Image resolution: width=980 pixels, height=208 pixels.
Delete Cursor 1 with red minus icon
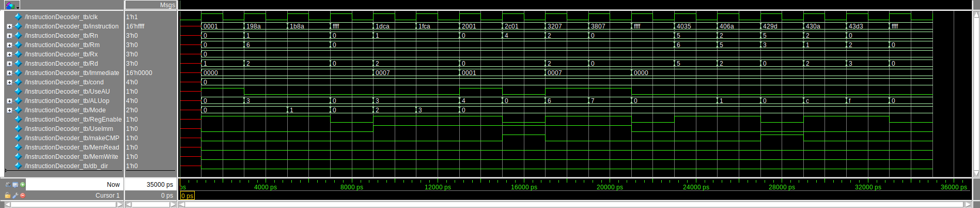pos(22,196)
